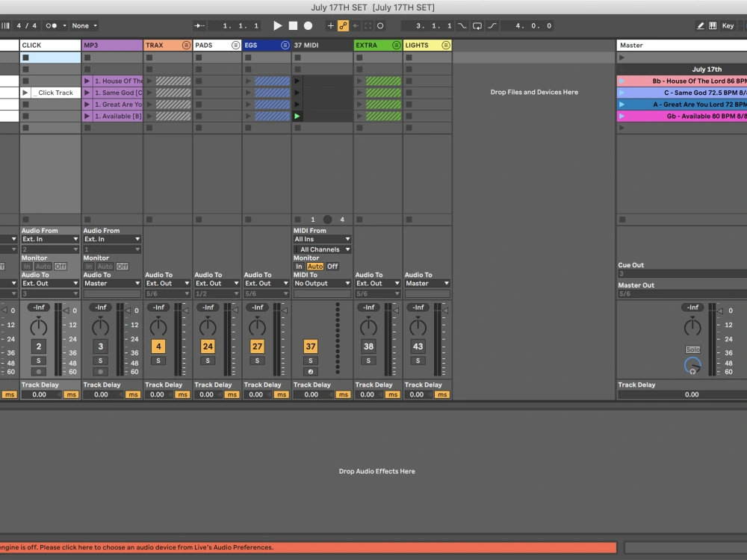
Task: Open the None quantization menu
Action: (84, 25)
